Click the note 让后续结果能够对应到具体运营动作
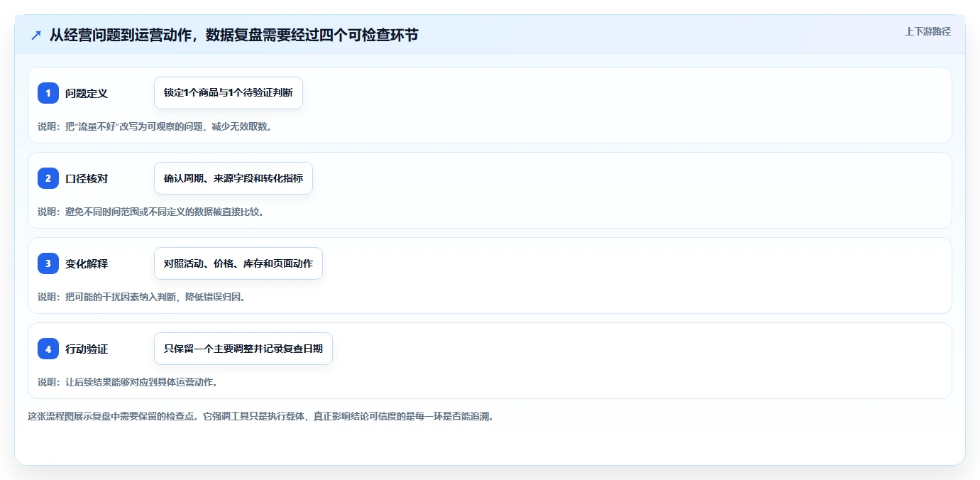This screenshot has width=980, height=480. pos(127,382)
